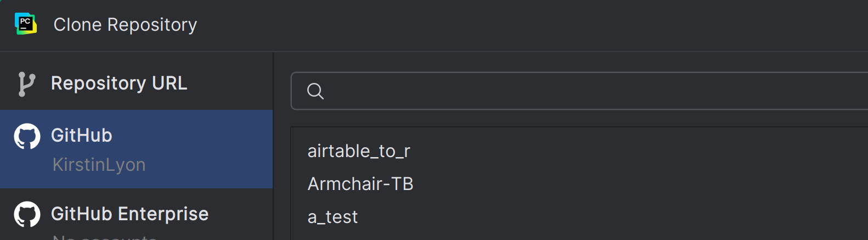Click the magnifying glass search icon

click(315, 91)
